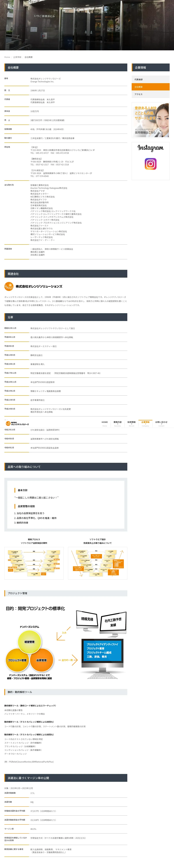Click the Home breadcrumb link
Screen dimensions: 174x868
click(x=7, y=57)
